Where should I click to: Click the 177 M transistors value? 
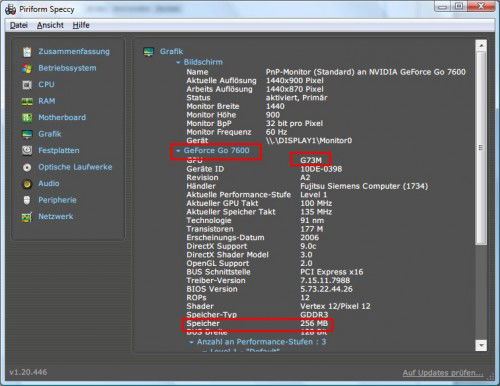[311, 229]
